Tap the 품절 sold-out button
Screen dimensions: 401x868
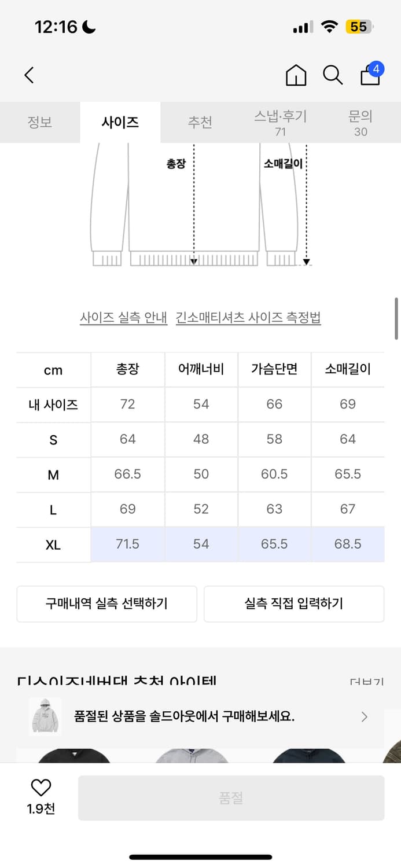click(231, 798)
